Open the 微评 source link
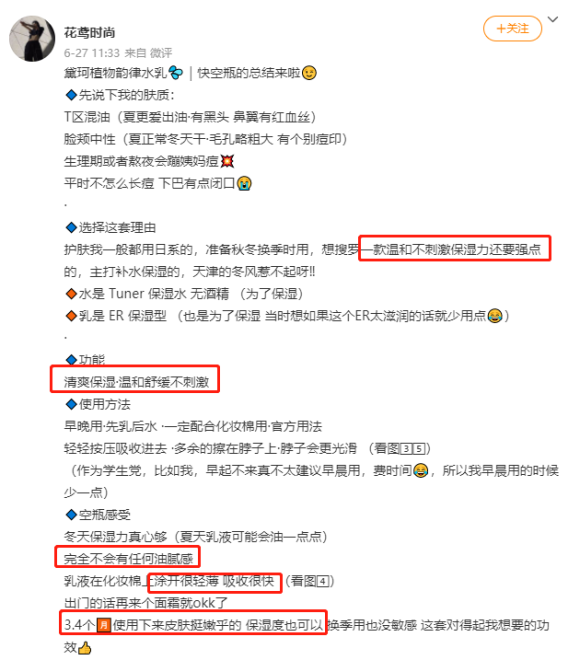 point(161,53)
